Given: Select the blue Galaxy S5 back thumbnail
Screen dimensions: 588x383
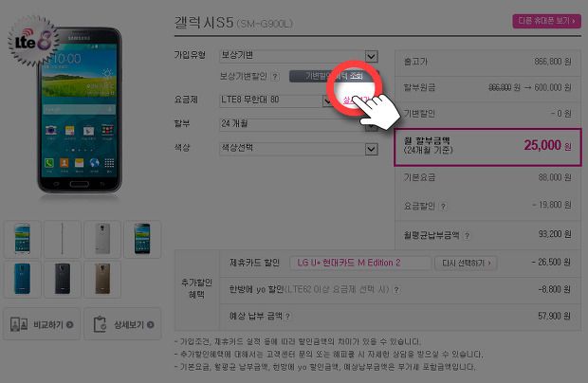Looking at the screenshot, I should tap(22, 279).
